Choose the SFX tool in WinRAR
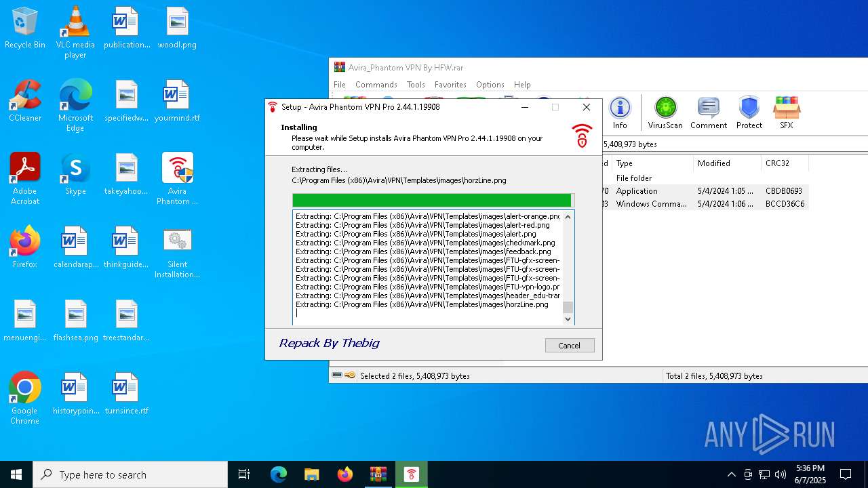The width and height of the screenshot is (868, 488). click(x=786, y=113)
